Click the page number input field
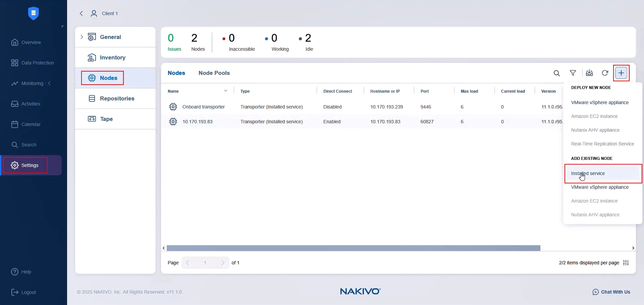 point(205,263)
